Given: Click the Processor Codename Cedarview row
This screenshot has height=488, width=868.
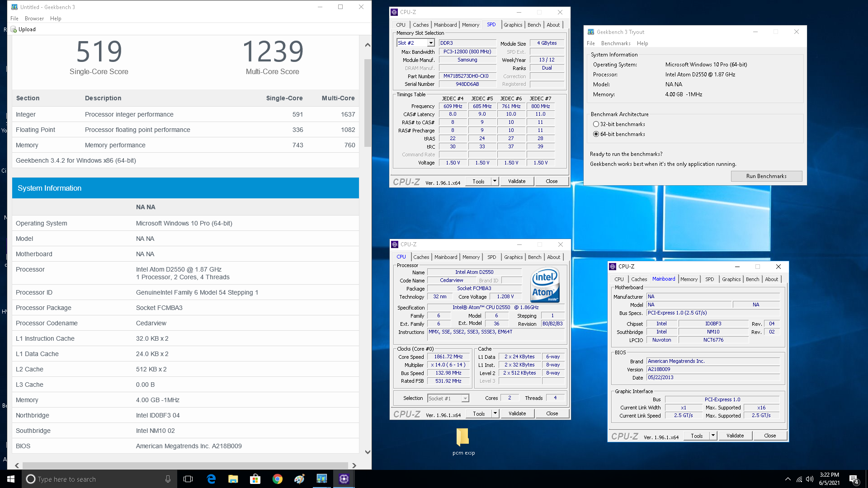Looking at the screenshot, I should click(x=185, y=323).
